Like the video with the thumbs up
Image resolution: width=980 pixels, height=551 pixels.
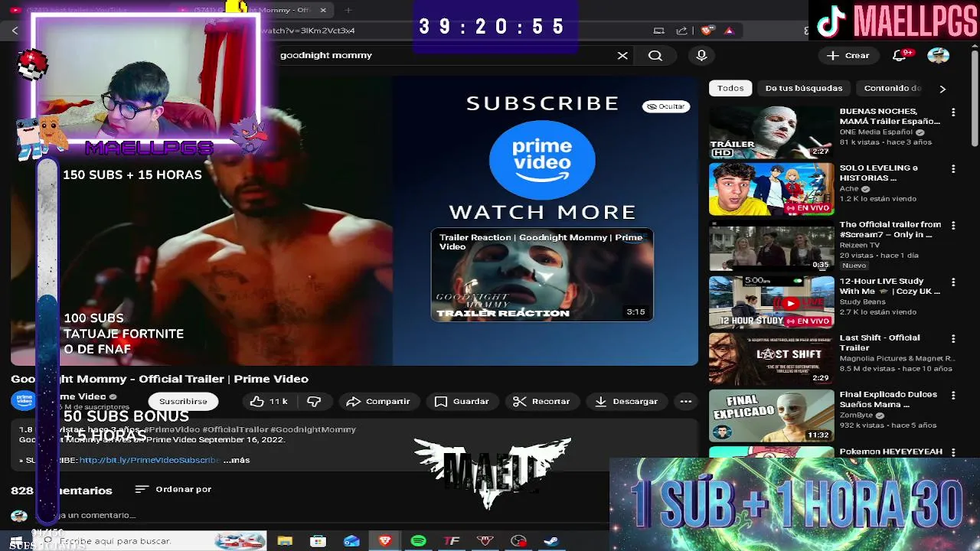click(x=268, y=401)
